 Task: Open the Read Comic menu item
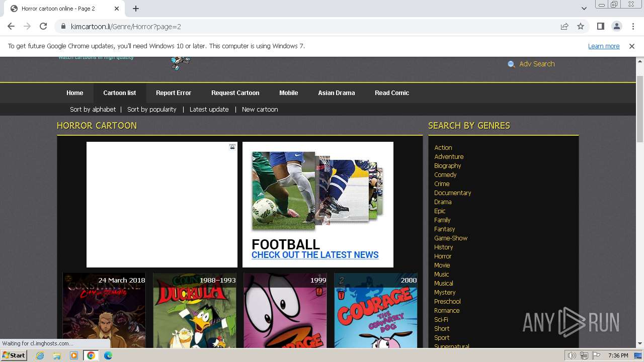pos(392,93)
